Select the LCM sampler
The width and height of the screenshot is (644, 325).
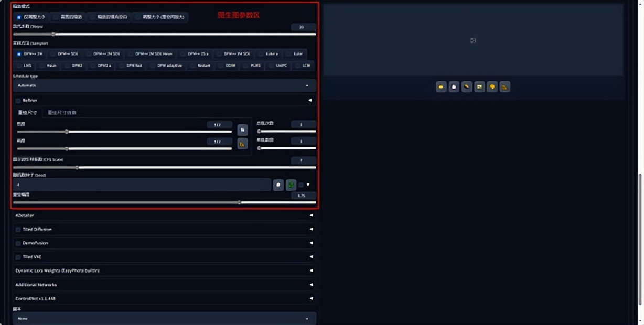click(x=303, y=66)
